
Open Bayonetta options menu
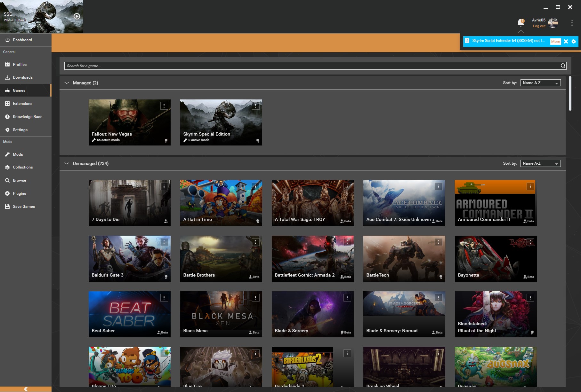click(530, 242)
